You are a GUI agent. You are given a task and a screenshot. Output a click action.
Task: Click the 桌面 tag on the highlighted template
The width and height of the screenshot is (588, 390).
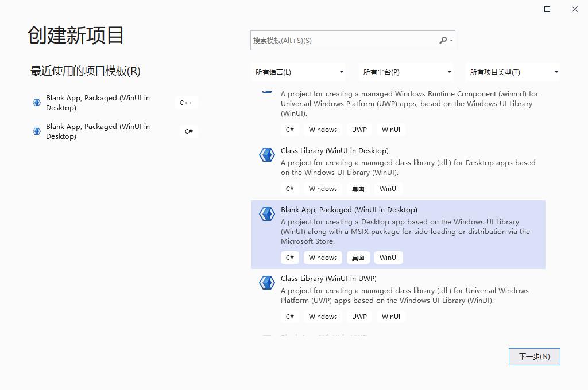(x=358, y=258)
